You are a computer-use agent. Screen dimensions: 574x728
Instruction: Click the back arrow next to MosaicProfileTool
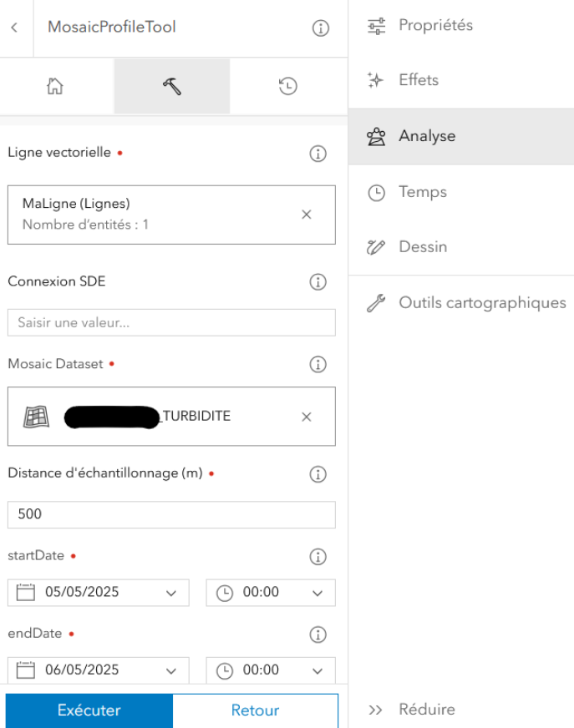click(14, 28)
